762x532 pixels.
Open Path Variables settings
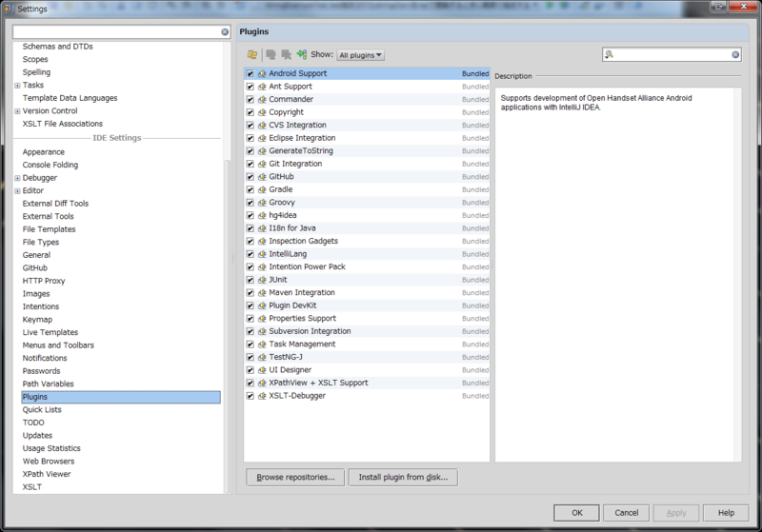point(49,384)
